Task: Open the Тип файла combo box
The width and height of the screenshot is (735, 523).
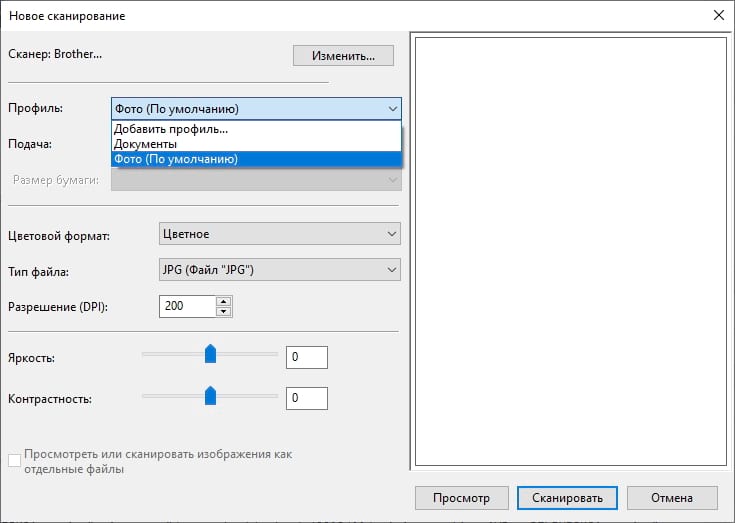Action: (x=279, y=270)
